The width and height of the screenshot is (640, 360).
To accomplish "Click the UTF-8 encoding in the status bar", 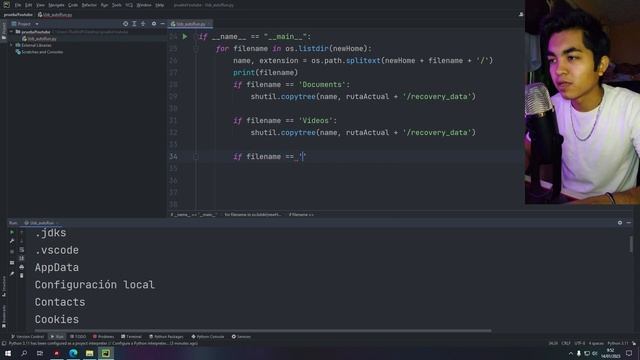I will [580, 343].
